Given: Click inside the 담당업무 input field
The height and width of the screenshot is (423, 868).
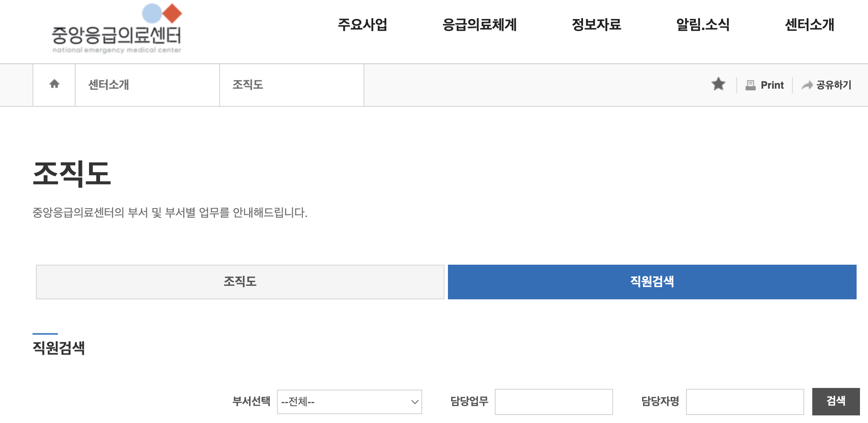Looking at the screenshot, I should pyautogui.click(x=553, y=402).
